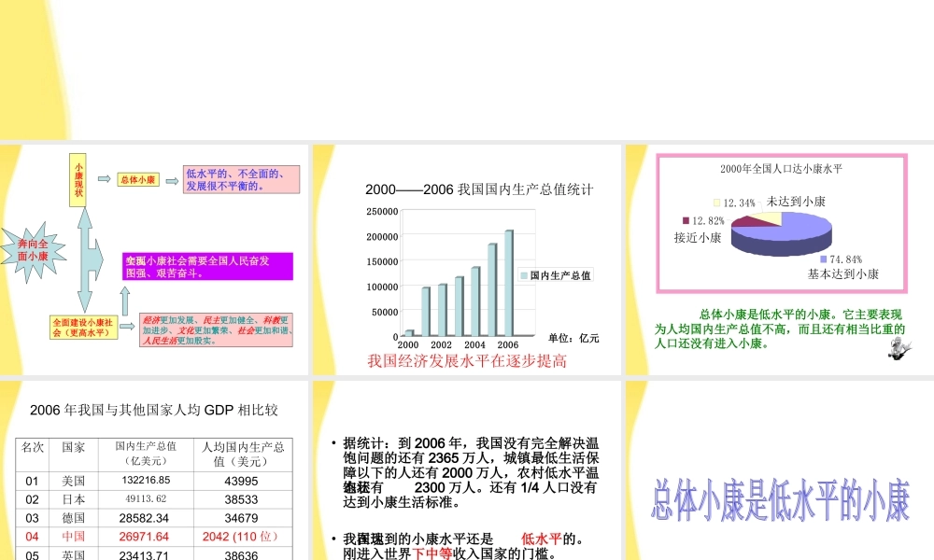Click the 38533 table cell
Image resolution: width=934 pixels, height=560 pixels.
pyautogui.click(x=241, y=499)
